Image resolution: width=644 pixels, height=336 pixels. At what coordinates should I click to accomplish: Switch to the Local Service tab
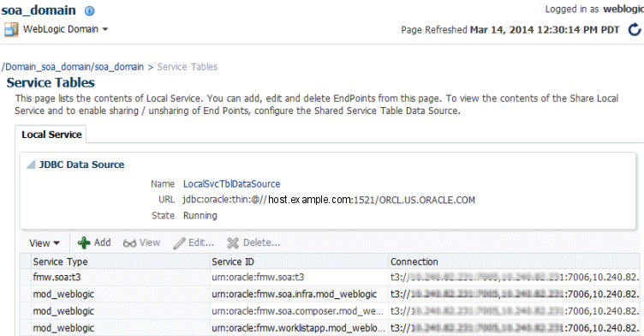[51, 135]
